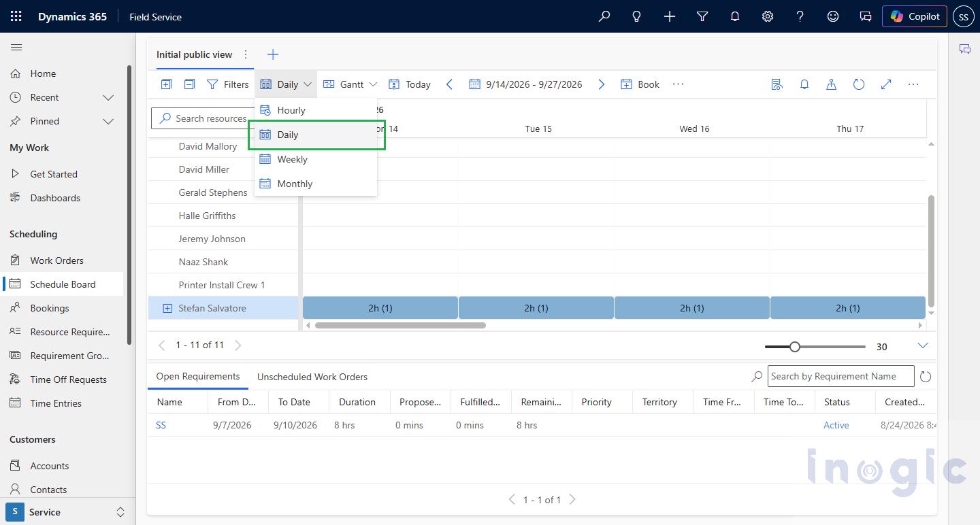Collapse the requirements panel chevron

[923, 345]
